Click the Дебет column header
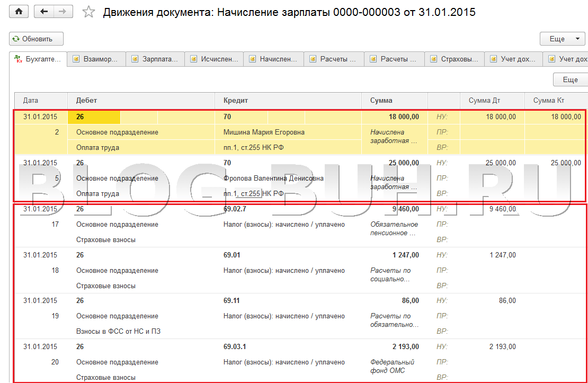 pyautogui.click(x=141, y=100)
